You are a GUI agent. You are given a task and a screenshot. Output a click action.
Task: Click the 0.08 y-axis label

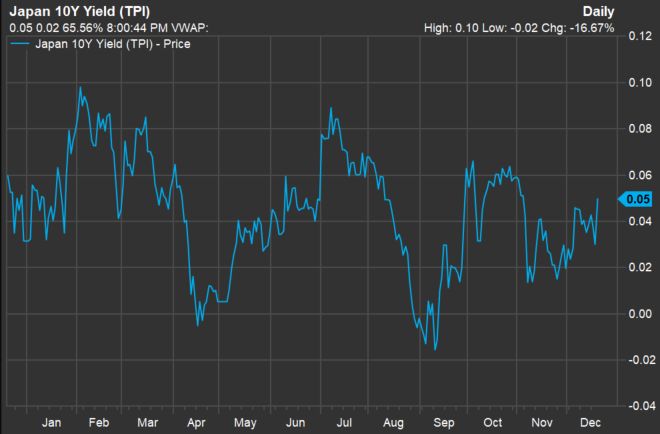[x=639, y=129]
